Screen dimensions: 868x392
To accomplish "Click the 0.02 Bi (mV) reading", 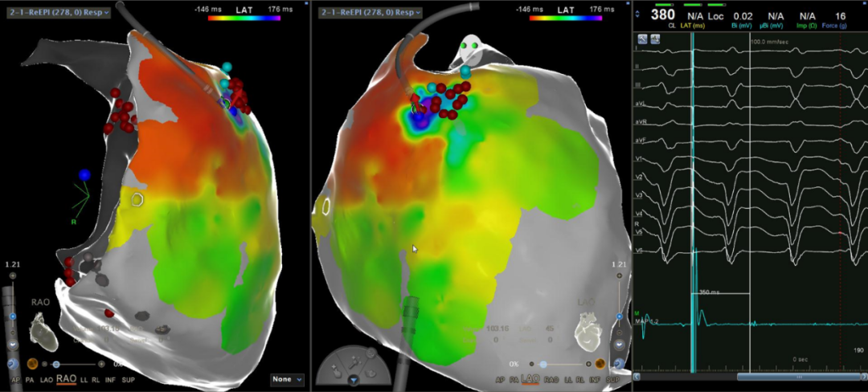I will [x=743, y=16].
